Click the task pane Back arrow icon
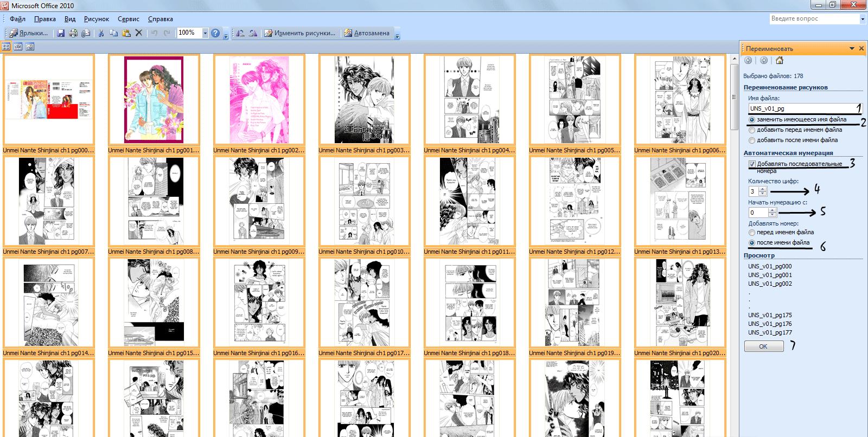Image resolution: width=868 pixels, height=437 pixels. pyautogui.click(x=748, y=60)
